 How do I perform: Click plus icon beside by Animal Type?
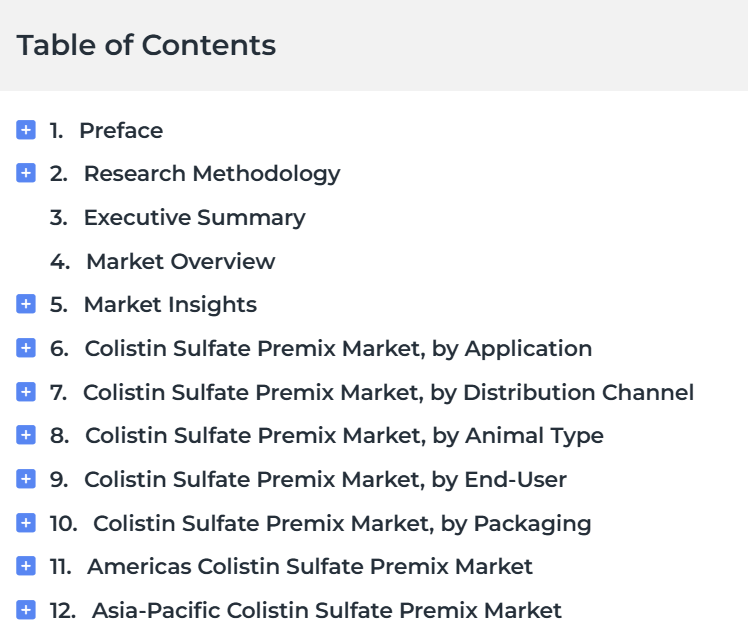tap(26, 436)
